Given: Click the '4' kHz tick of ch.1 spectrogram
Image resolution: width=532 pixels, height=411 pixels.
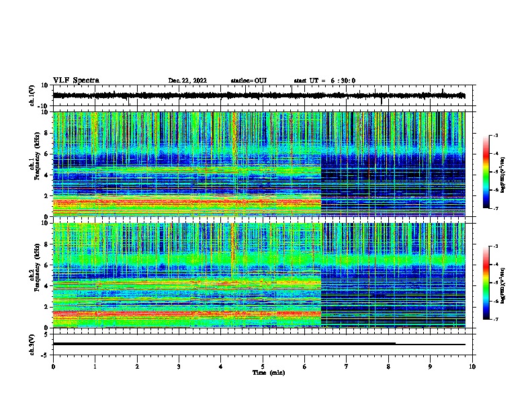Looking at the screenshot, I should [47, 175].
